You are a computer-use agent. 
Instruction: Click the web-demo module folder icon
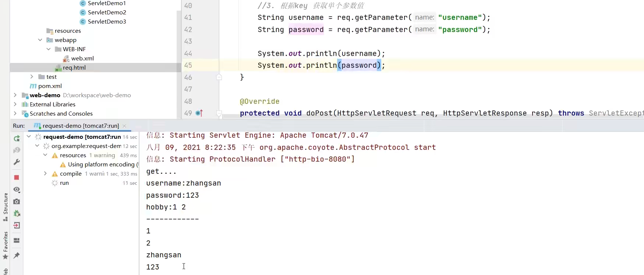coord(25,95)
